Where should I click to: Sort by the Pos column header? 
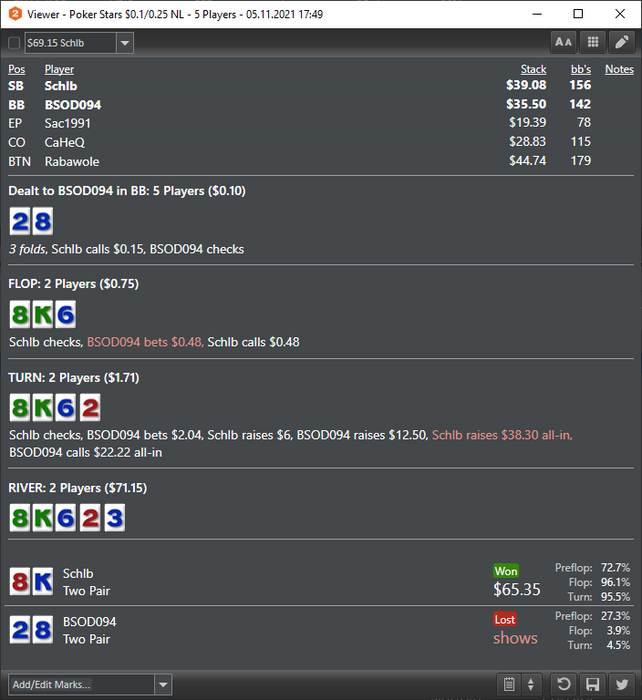(x=17, y=69)
